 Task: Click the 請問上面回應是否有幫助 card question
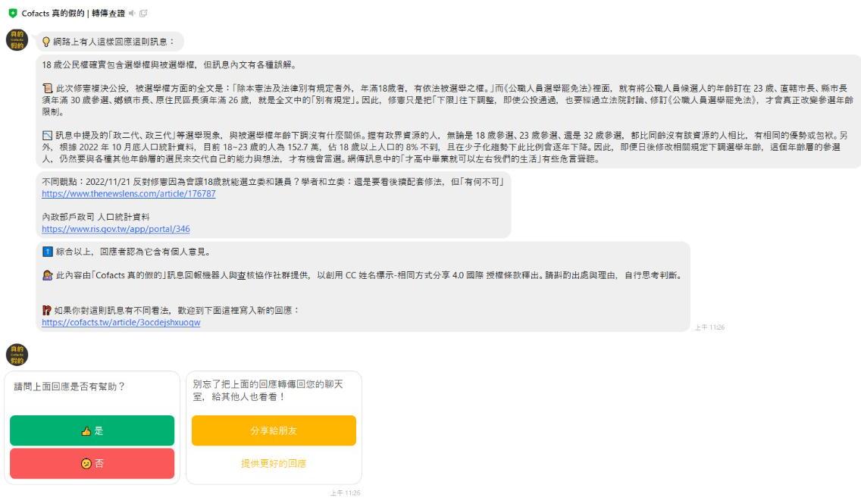point(70,387)
